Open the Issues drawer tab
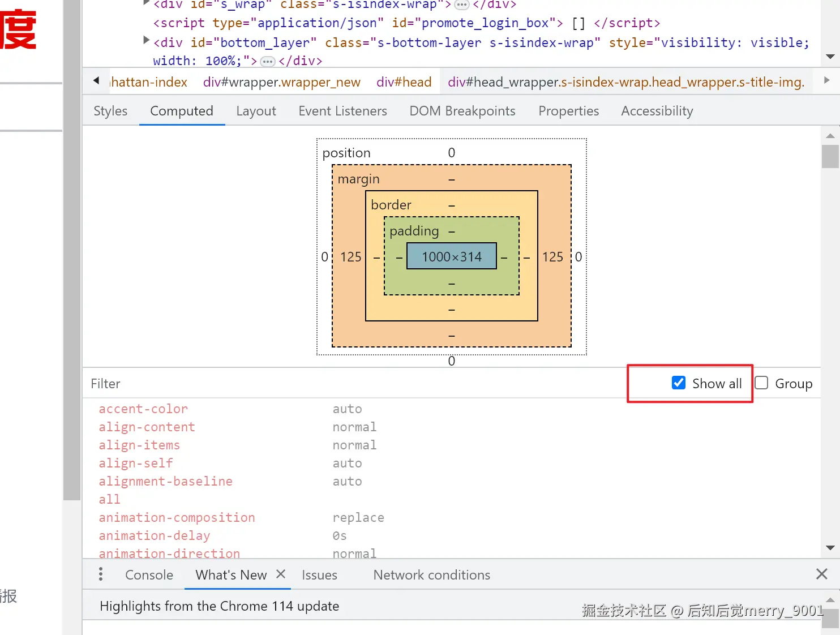The image size is (840, 635). pyautogui.click(x=319, y=574)
